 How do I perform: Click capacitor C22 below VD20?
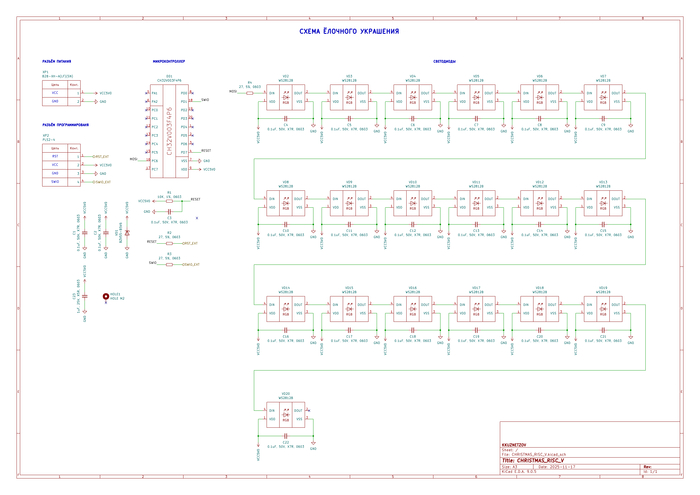point(285,436)
